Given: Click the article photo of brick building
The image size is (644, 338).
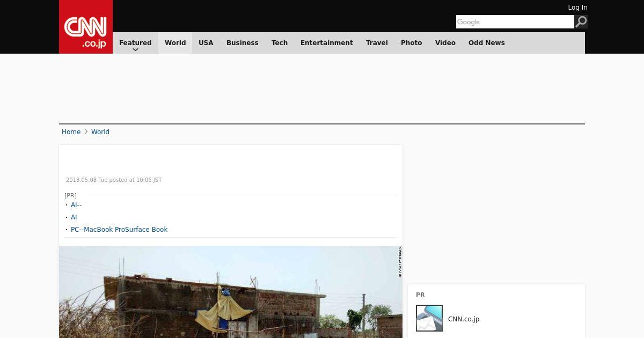Looking at the screenshot, I should (x=231, y=292).
